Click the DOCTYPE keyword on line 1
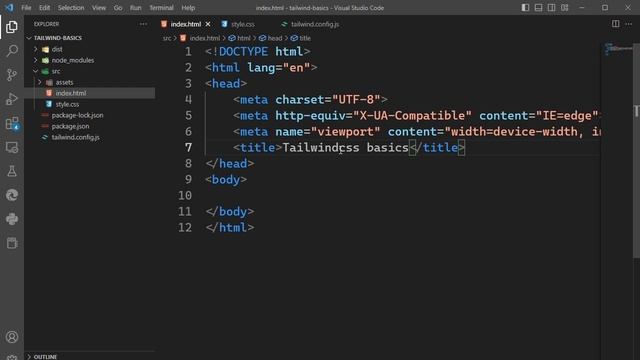Screen dimensions: 640x360 pyautogui.click(x=243, y=51)
